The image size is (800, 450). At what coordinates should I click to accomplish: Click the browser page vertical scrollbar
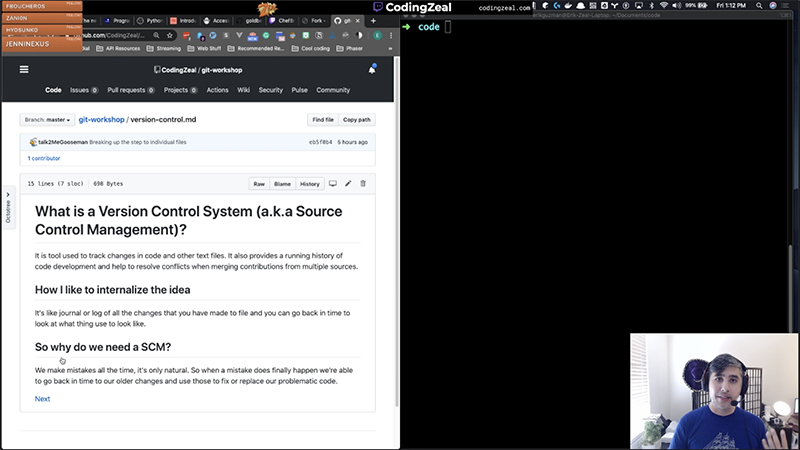[397, 232]
